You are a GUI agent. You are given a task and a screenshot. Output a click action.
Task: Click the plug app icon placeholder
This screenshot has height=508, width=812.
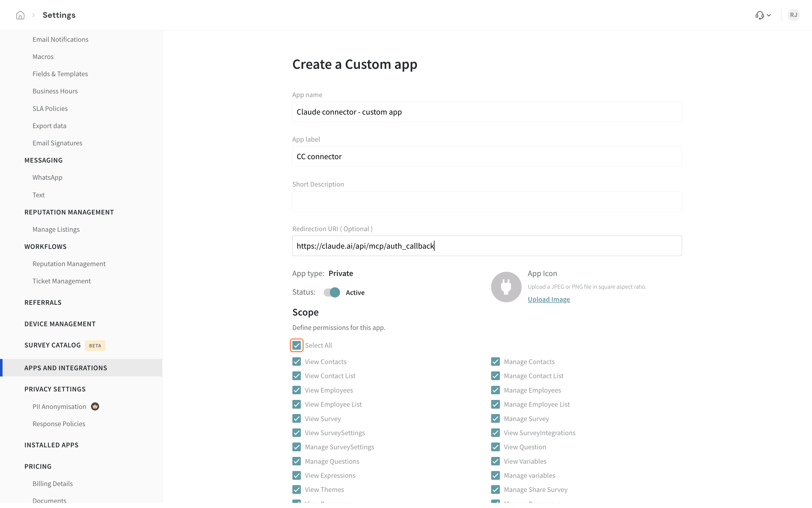pyautogui.click(x=506, y=287)
